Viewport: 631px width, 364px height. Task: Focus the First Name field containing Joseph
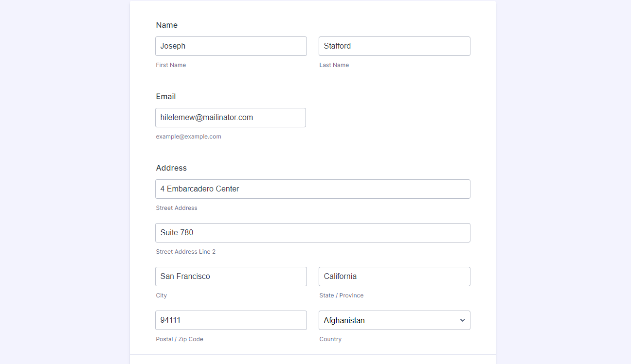[x=231, y=46]
